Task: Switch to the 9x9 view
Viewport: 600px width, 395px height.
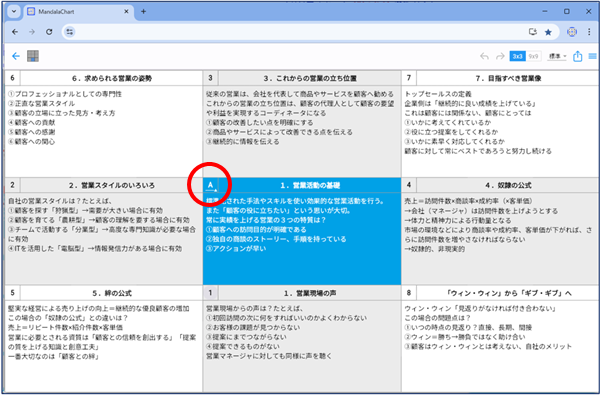Action: click(x=533, y=56)
